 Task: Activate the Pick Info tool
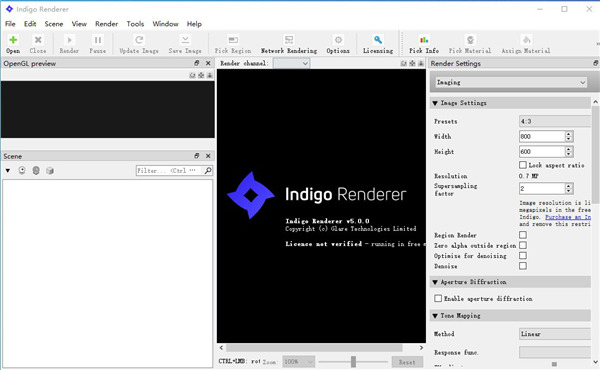click(x=424, y=40)
